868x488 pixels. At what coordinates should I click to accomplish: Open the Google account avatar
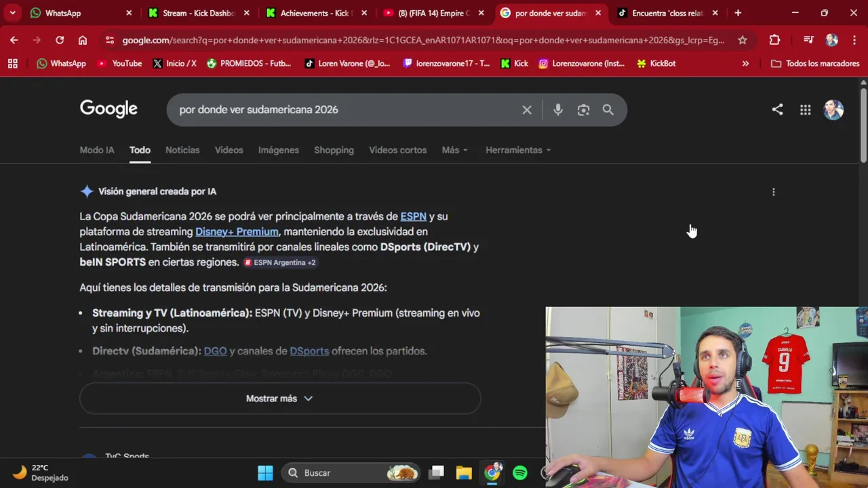[833, 110]
